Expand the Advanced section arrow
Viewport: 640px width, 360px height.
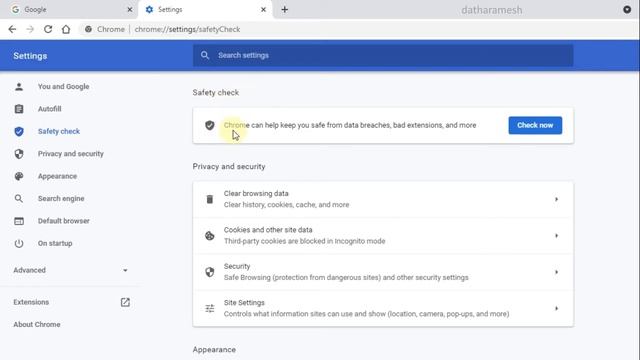pyautogui.click(x=125, y=270)
